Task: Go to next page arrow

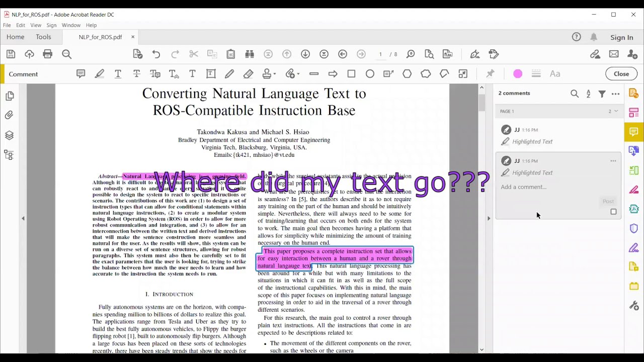Action: pos(305,54)
